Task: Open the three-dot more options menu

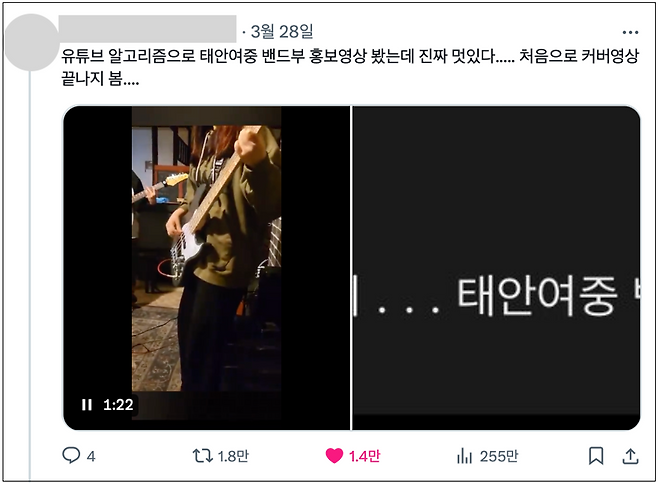Action: pos(630,32)
